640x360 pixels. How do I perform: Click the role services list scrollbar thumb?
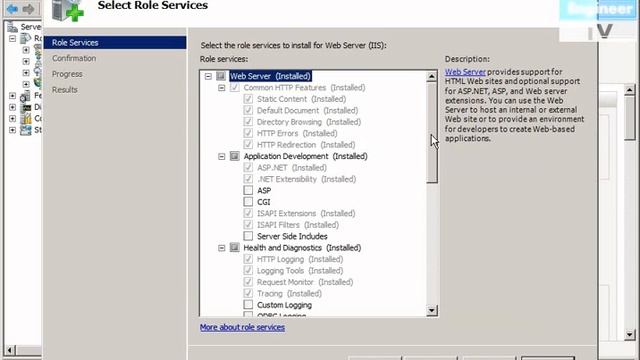(x=431, y=133)
